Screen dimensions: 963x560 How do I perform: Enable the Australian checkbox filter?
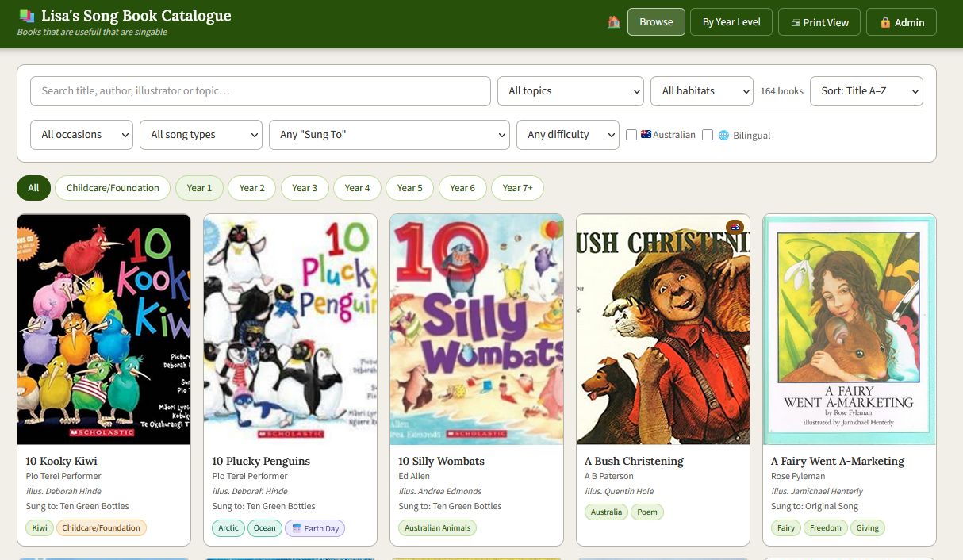coord(631,135)
